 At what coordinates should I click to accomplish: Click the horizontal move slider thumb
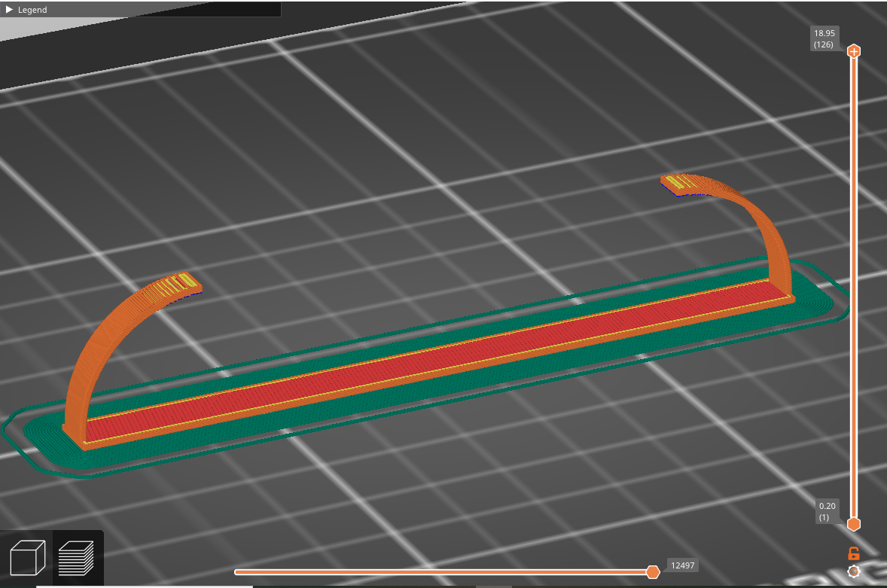653,572
